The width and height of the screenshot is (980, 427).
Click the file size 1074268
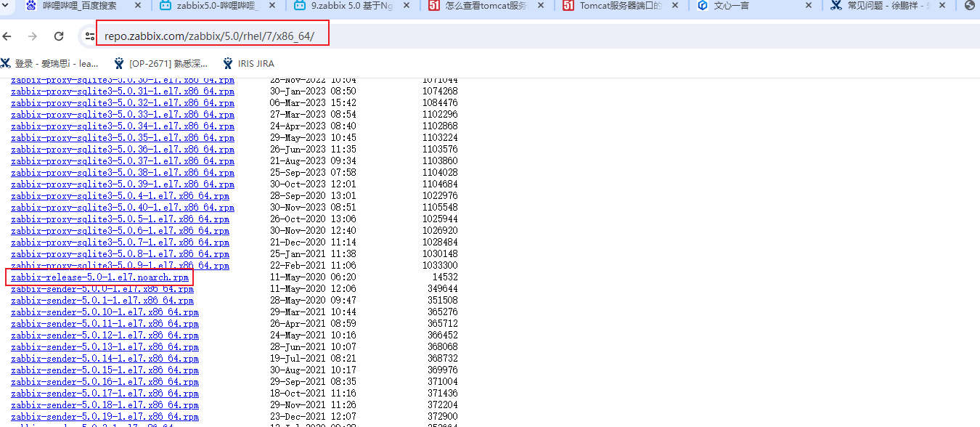pyautogui.click(x=440, y=91)
